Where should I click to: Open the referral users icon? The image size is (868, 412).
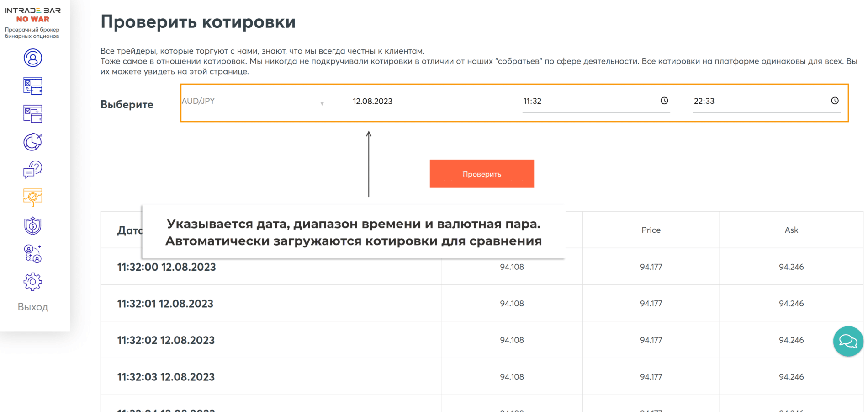click(x=32, y=254)
